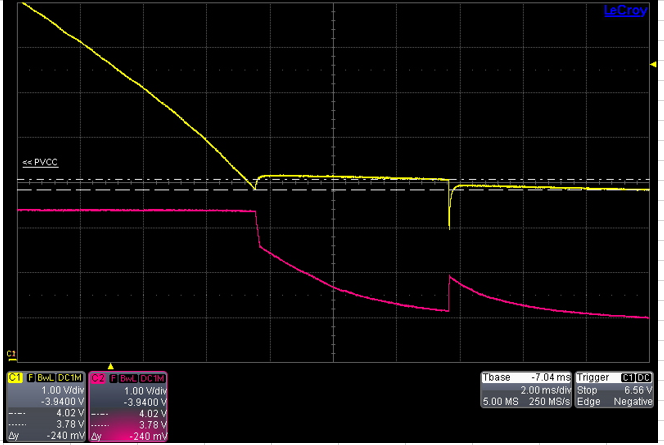This screenshot has height=445, width=664.
Task: Click the F indicator in C2 descriptor
Action: 113,378
